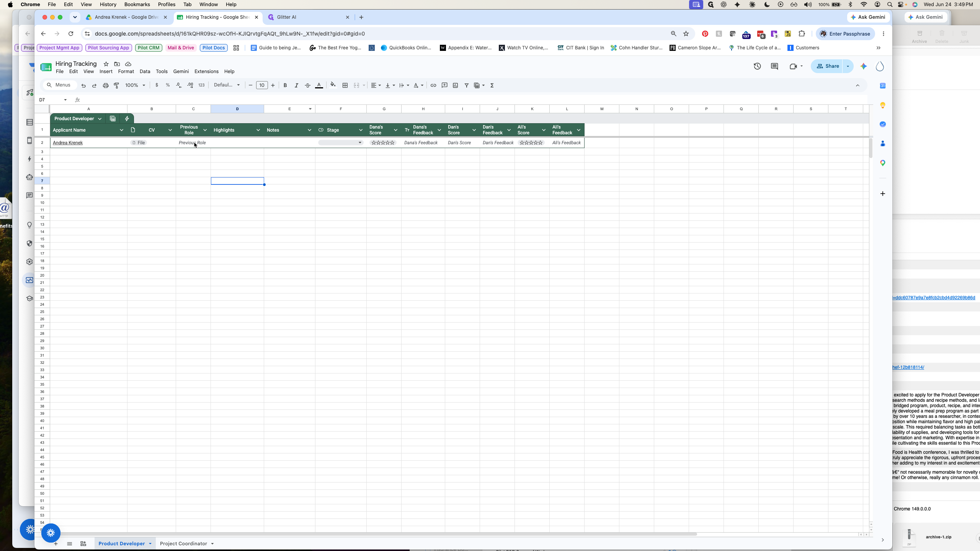This screenshot has width=980, height=551.
Task: Click the Andrea Krenek link cell
Action: coord(68,143)
